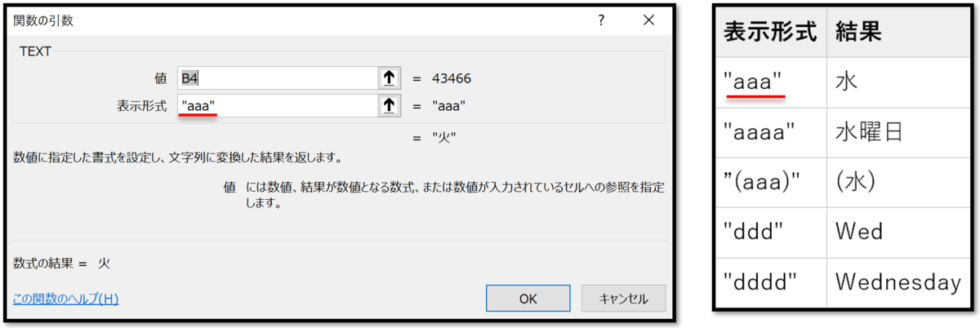Screen dimensions: 980x328
Task: Collapse dialog via 値 range selector arrow
Action: point(390,78)
